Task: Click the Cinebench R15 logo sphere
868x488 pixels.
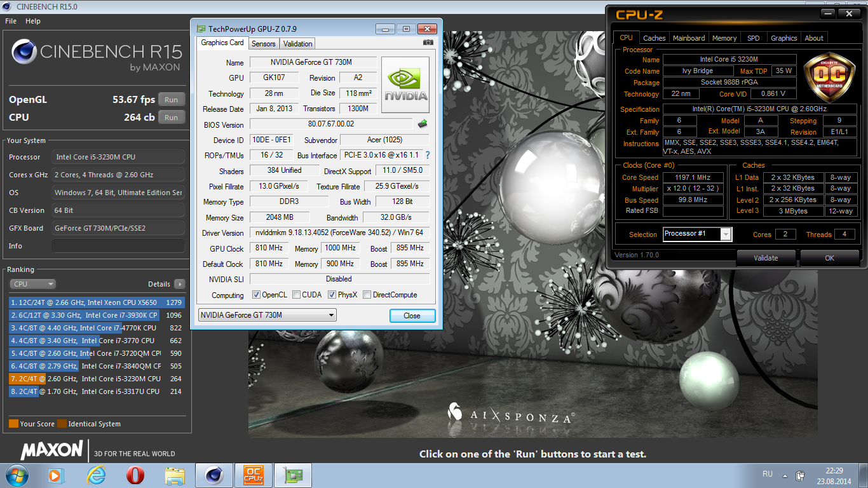Action: pos(24,52)
